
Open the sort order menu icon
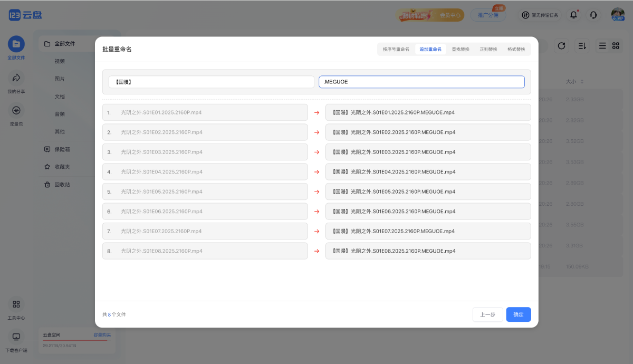point(582,46)
